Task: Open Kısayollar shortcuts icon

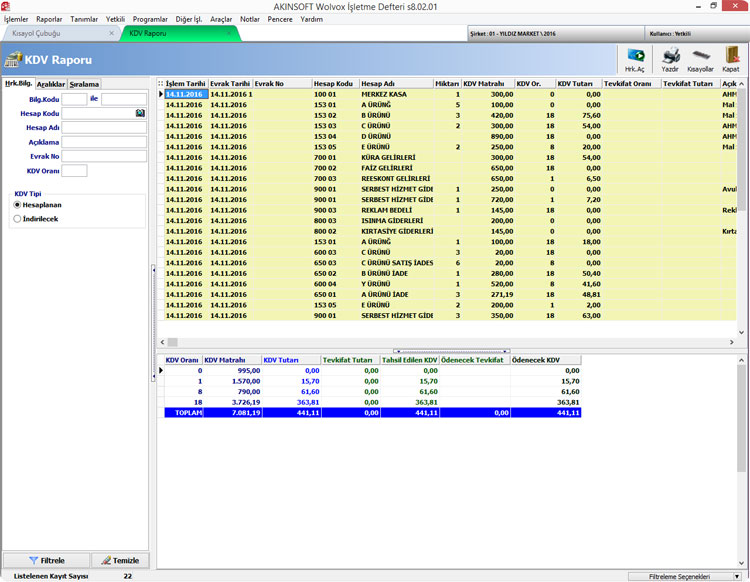Action: click(700, 59)
